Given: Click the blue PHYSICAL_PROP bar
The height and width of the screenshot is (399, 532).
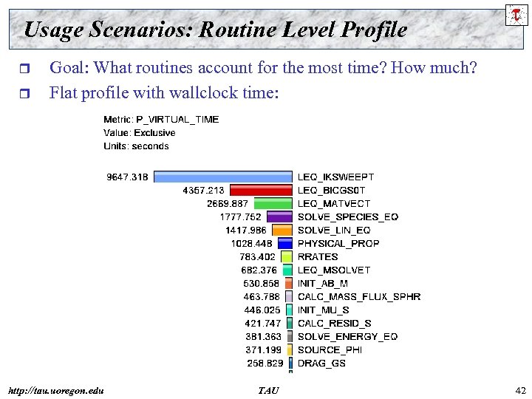Looking at the screenshot, I should pos(285,243).
